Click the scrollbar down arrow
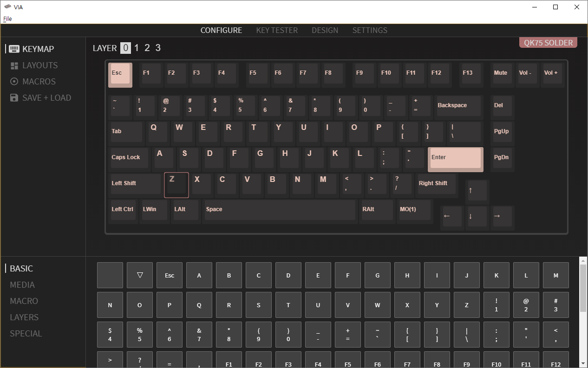 (x=583, y=363)
